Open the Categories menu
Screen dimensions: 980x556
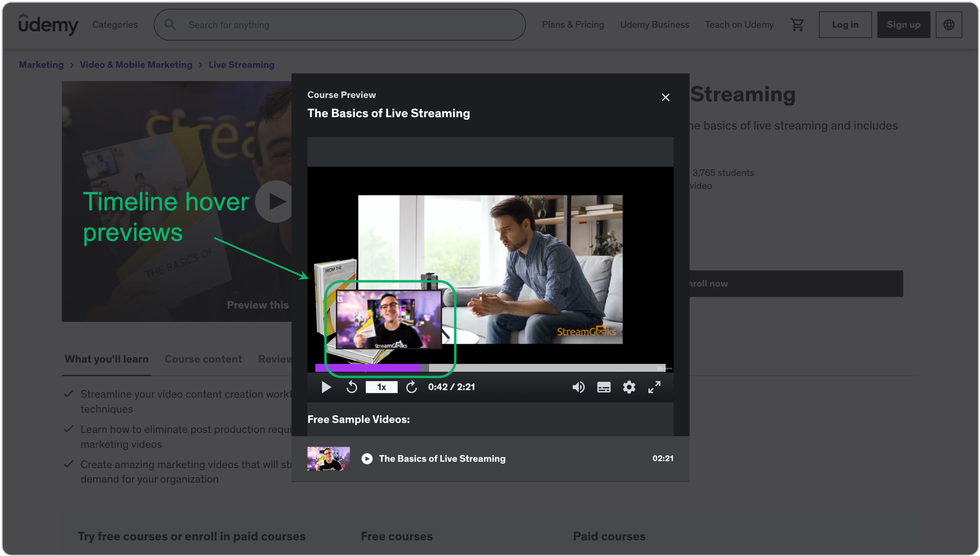click(x=115, y=25)
